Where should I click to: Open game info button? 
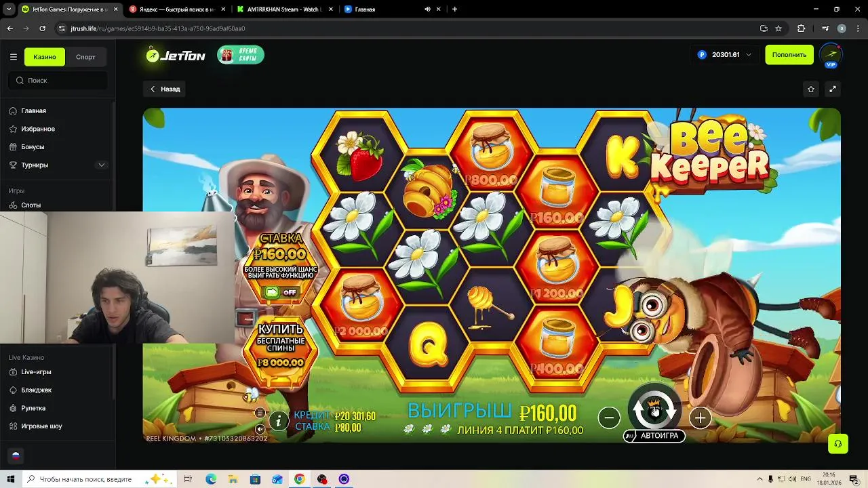click(x=279, y=421)
